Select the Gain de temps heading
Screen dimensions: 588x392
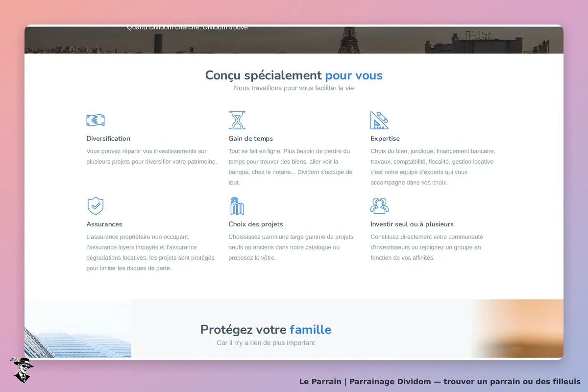(251, 139)
